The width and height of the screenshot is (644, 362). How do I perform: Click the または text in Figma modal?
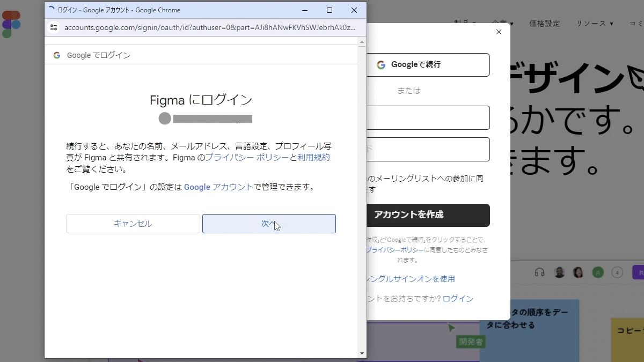coord(409,91)
